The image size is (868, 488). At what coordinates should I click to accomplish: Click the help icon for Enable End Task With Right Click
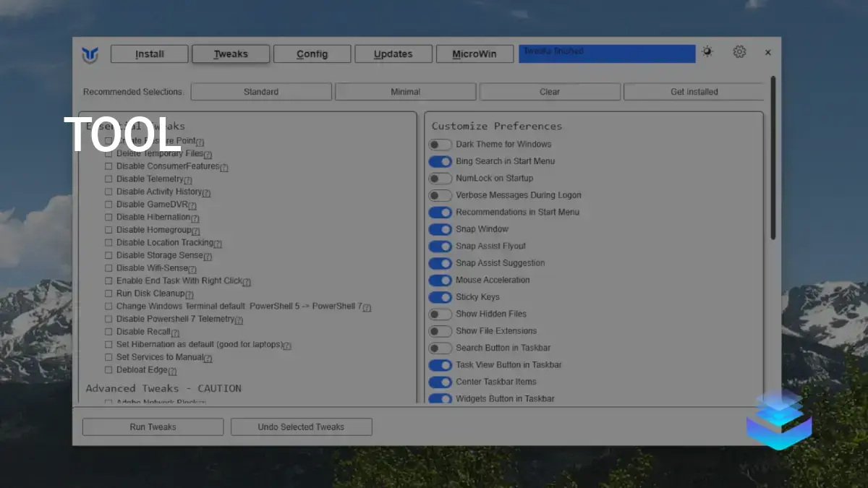click(245, 281)
